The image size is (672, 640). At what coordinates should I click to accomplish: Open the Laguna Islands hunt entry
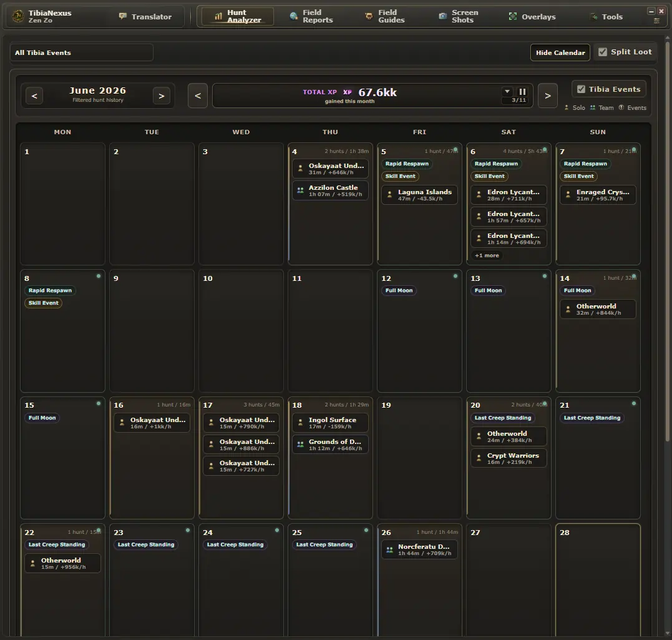coord(419,195)
